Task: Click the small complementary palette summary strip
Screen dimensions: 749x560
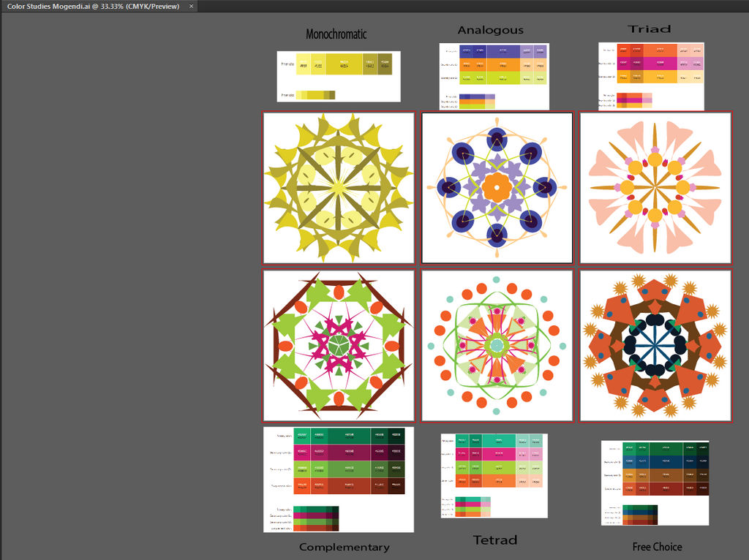Action: [x=316, y=519]
